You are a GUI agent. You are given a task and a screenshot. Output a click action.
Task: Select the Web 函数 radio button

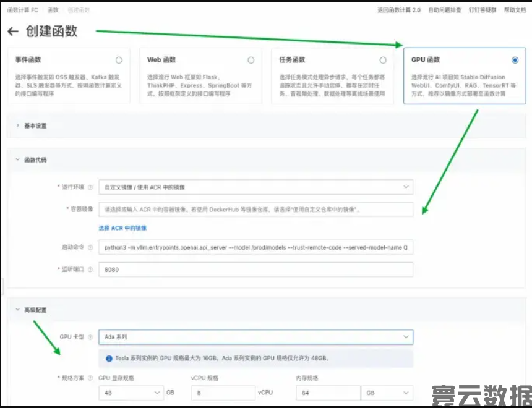pos(251,60)
